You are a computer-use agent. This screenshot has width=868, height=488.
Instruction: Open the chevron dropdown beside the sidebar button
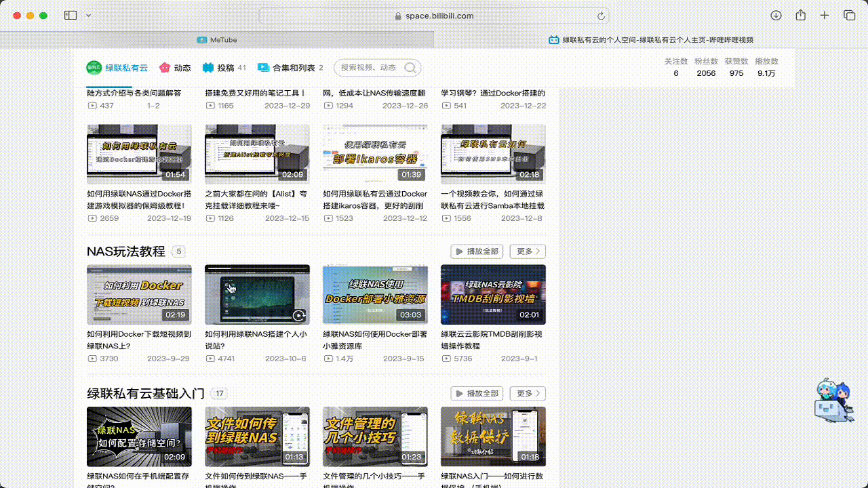click(x=88, y=15)
